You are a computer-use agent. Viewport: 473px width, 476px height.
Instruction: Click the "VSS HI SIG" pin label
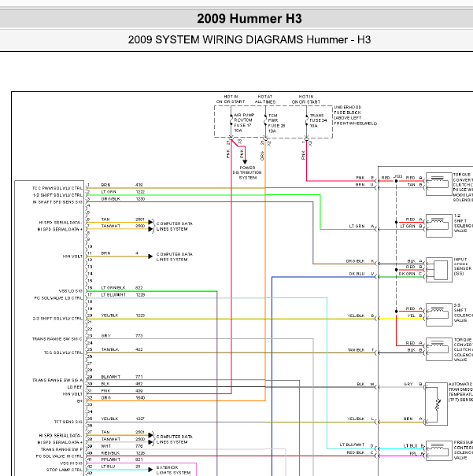point(71,463)
